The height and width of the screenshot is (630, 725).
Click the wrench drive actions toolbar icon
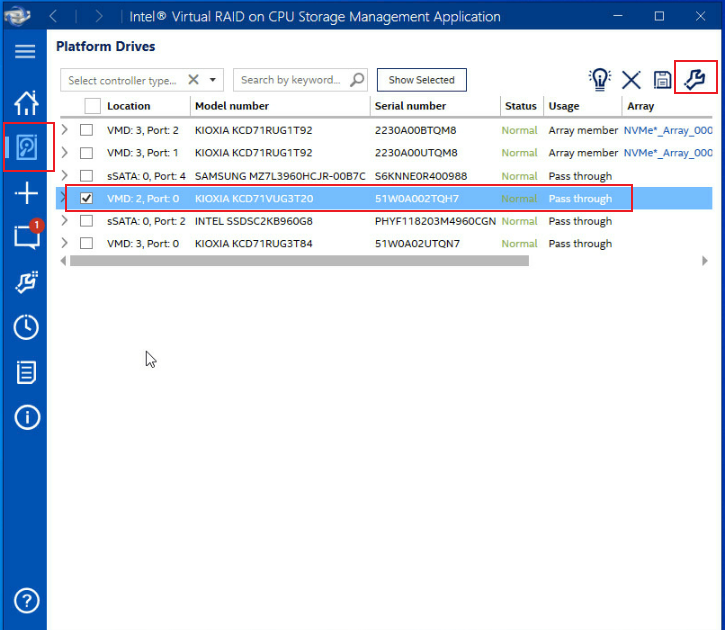[x=695, y=79]
